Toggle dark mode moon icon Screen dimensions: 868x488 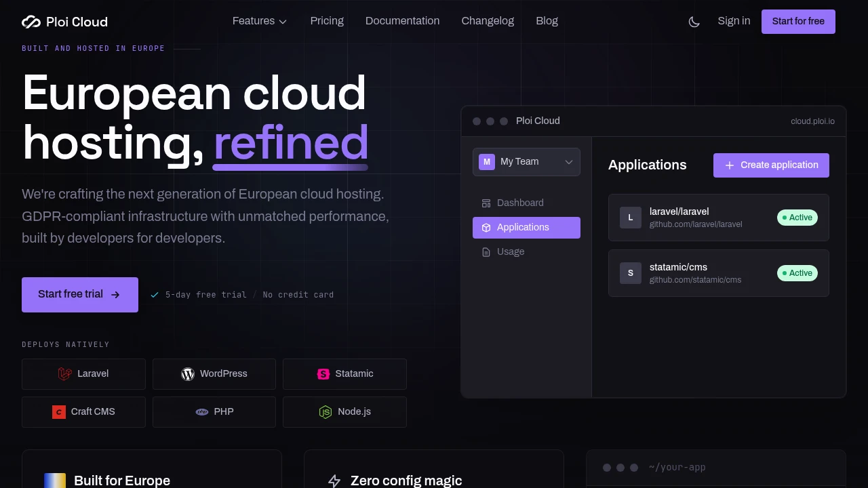click(x=694, y=22)
